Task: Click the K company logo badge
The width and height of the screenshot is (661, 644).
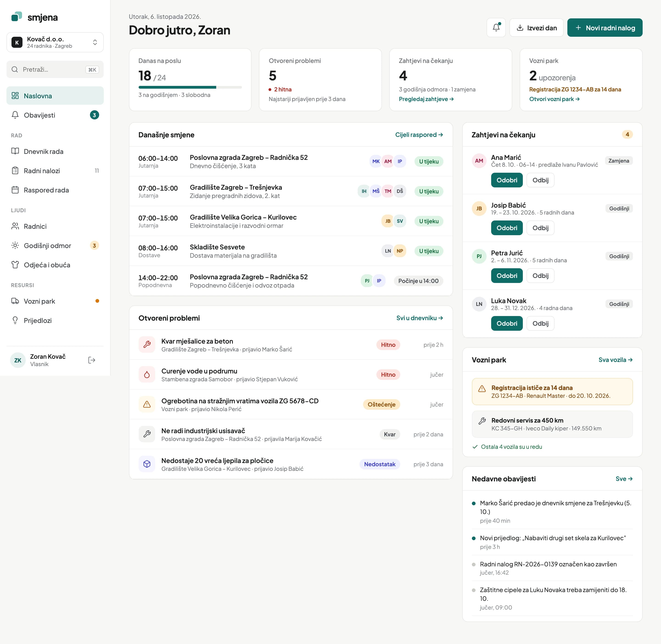Action: pos(17,42)
